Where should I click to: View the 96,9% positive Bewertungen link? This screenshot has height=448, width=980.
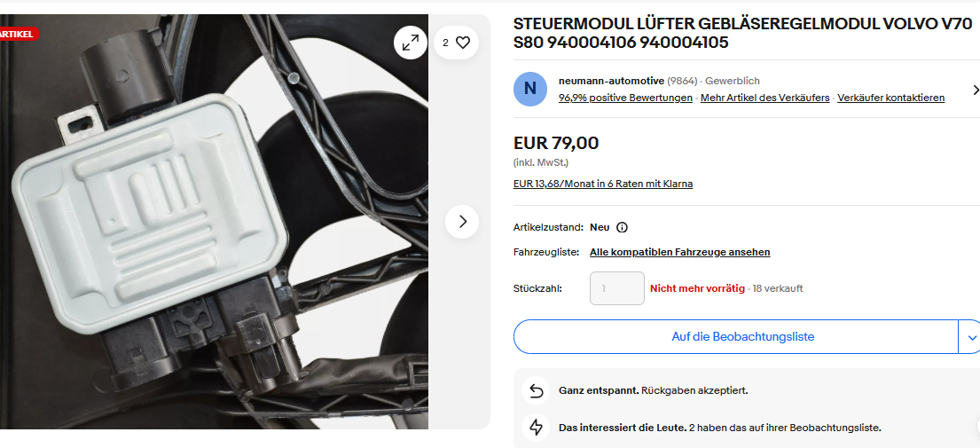point(625,98)
